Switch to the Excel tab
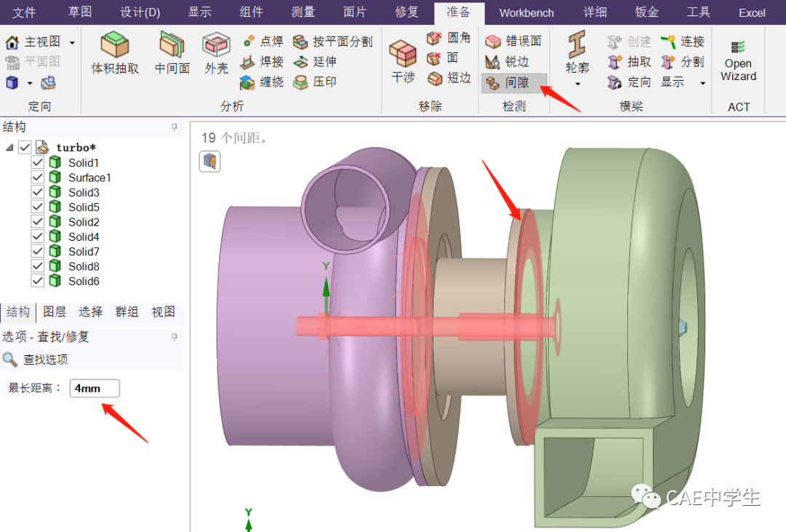Screen dimensions: 786x532 tap(752, 13)
